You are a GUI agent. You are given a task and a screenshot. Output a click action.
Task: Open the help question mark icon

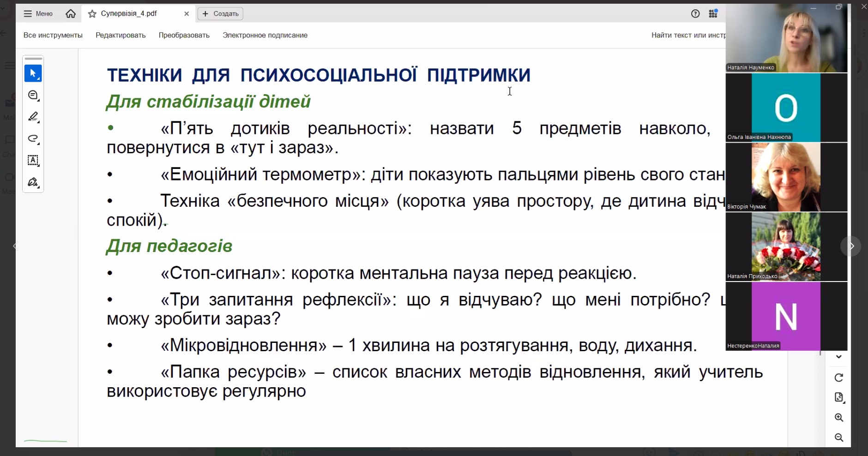[x=695, y=14]
